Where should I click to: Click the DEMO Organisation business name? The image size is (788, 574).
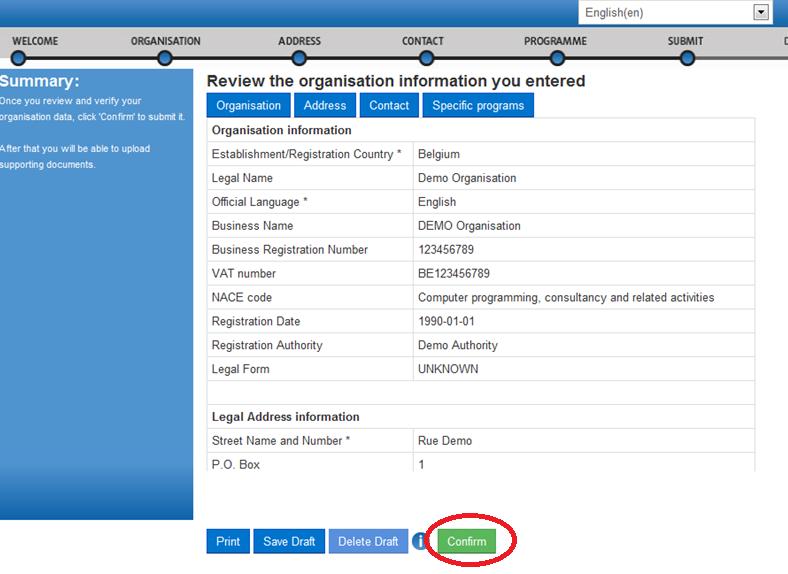tap(469, 226)
